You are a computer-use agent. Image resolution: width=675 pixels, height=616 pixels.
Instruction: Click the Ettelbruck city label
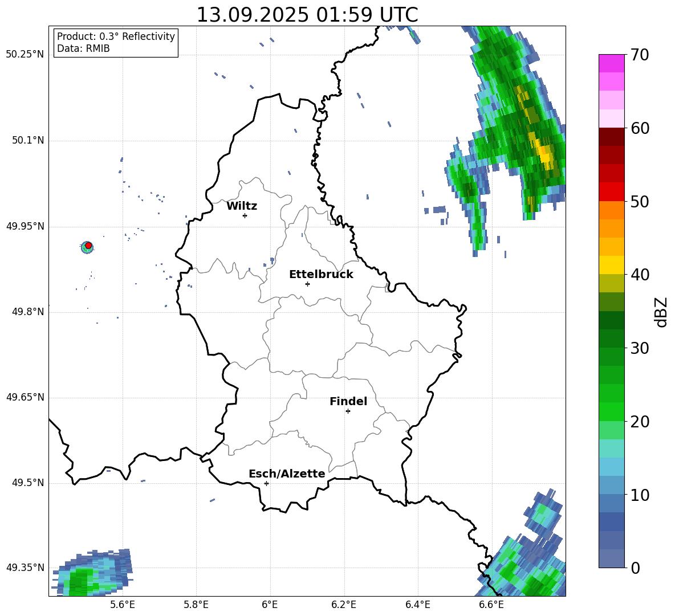[x=321, y=275]
